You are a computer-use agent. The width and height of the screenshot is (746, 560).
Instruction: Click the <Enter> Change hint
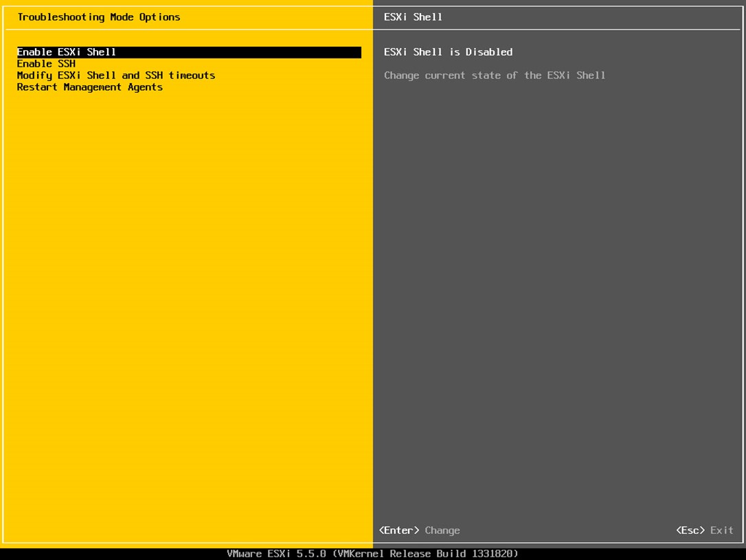click(x=419, y=530)
